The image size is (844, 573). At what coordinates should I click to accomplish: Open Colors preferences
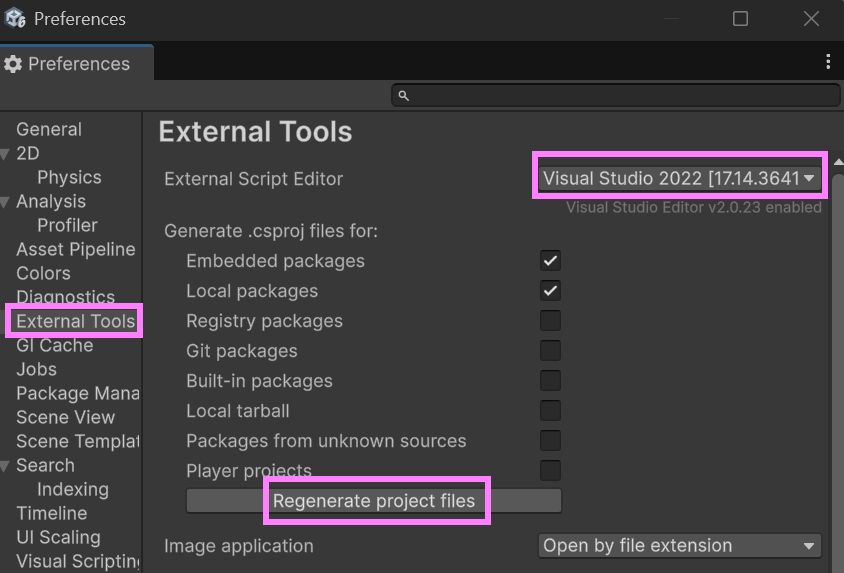(x=43, y=273)
